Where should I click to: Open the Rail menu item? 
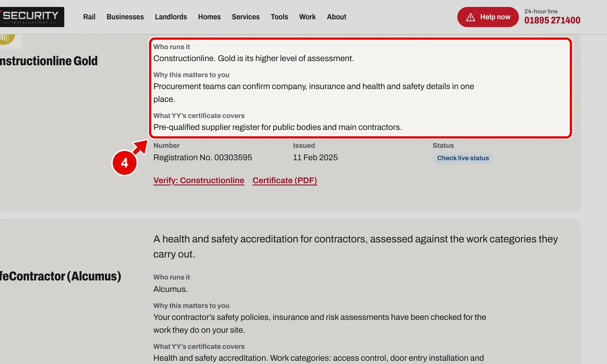click(x=89, y=17)
